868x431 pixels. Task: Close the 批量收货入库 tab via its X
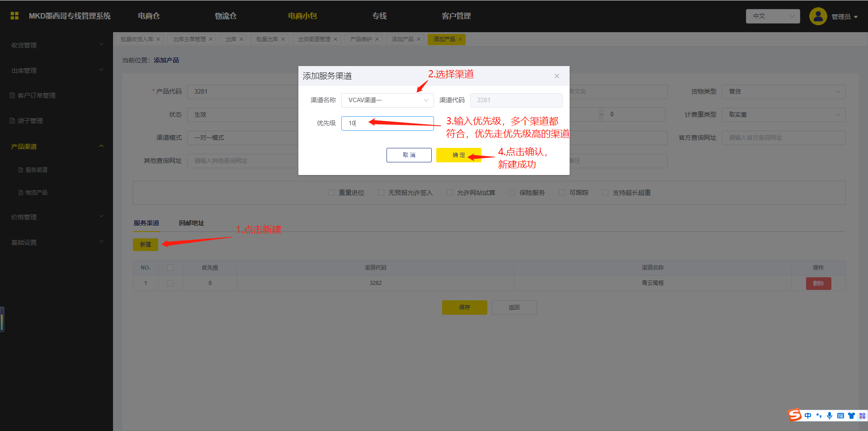coord(158,39)
